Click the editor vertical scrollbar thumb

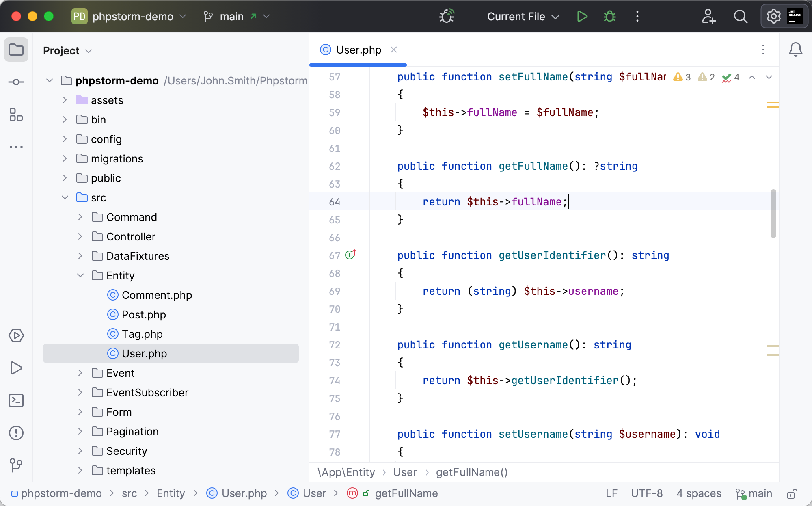point(773,213)
